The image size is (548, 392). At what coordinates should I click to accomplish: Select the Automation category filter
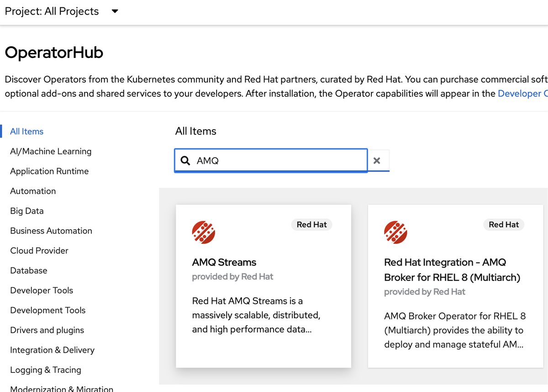point(33,191)
